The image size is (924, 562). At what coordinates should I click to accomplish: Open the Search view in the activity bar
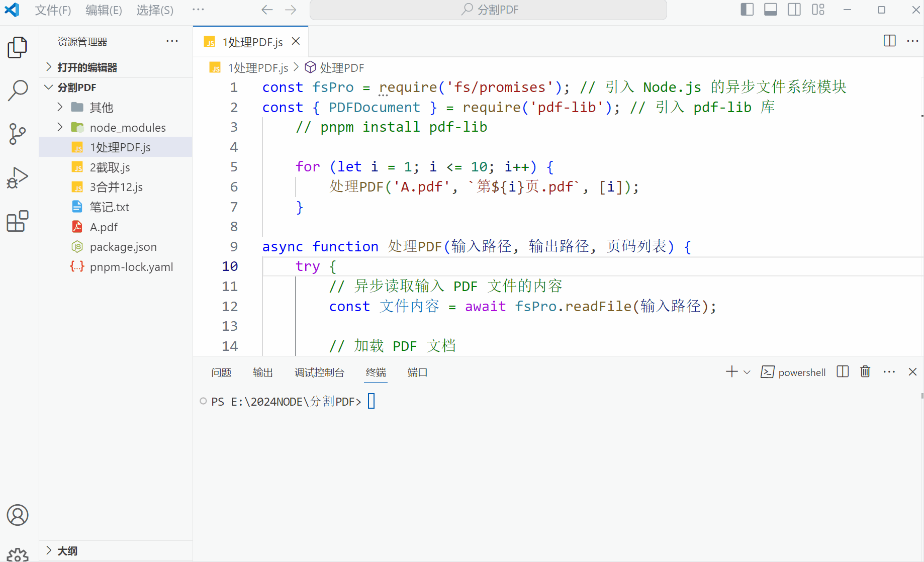click(x=18, y=89)
